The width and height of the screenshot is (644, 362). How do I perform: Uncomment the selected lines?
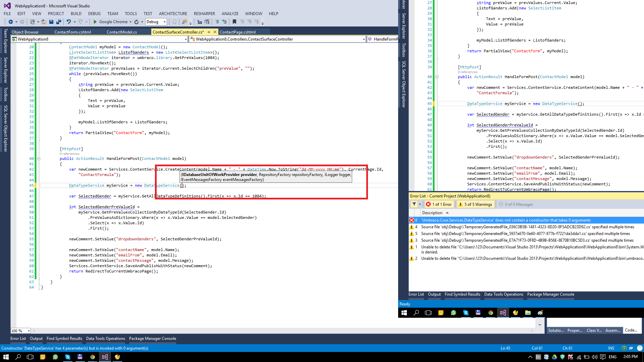[224, 22]
